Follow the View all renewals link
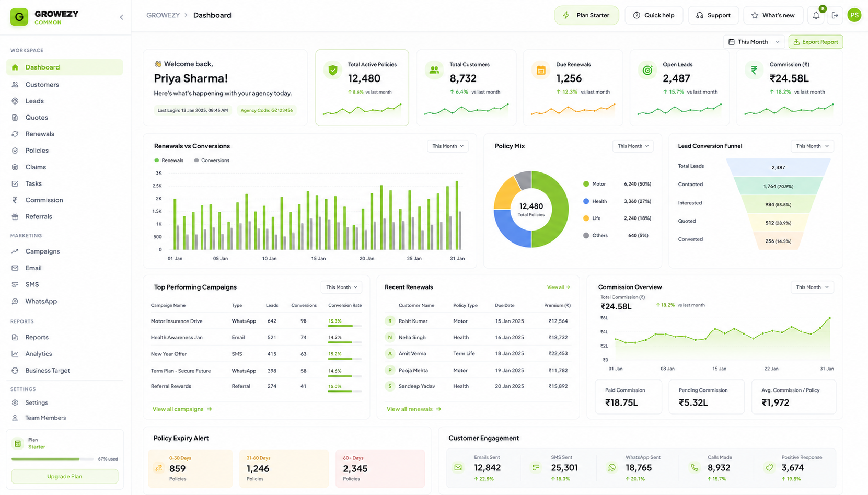 click(x=414, y=409)
